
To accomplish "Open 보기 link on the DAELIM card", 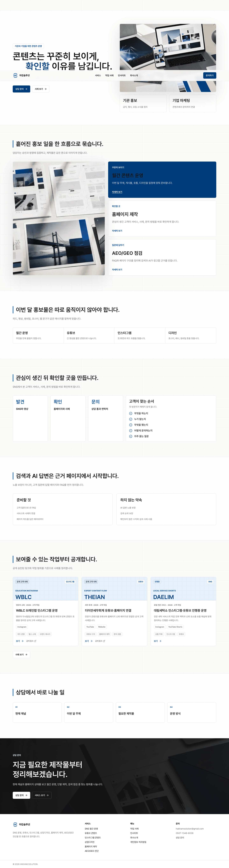I will [x=158, y=641].
